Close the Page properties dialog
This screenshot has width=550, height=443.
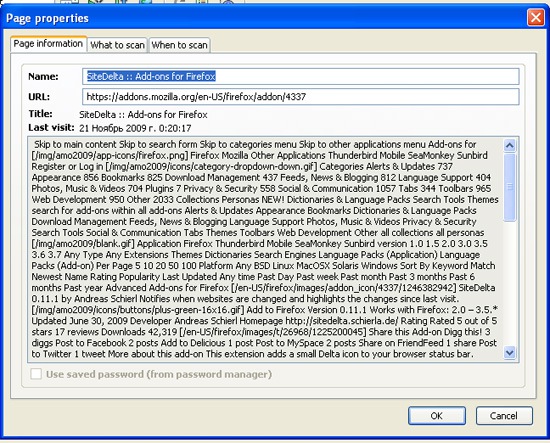coord(536,17)
